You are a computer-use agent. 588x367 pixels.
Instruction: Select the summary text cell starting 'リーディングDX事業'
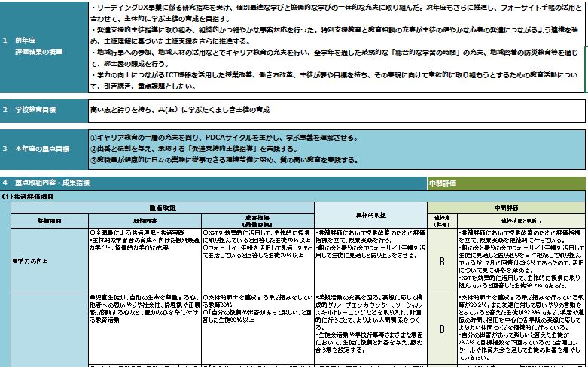[x=335, y=44]
